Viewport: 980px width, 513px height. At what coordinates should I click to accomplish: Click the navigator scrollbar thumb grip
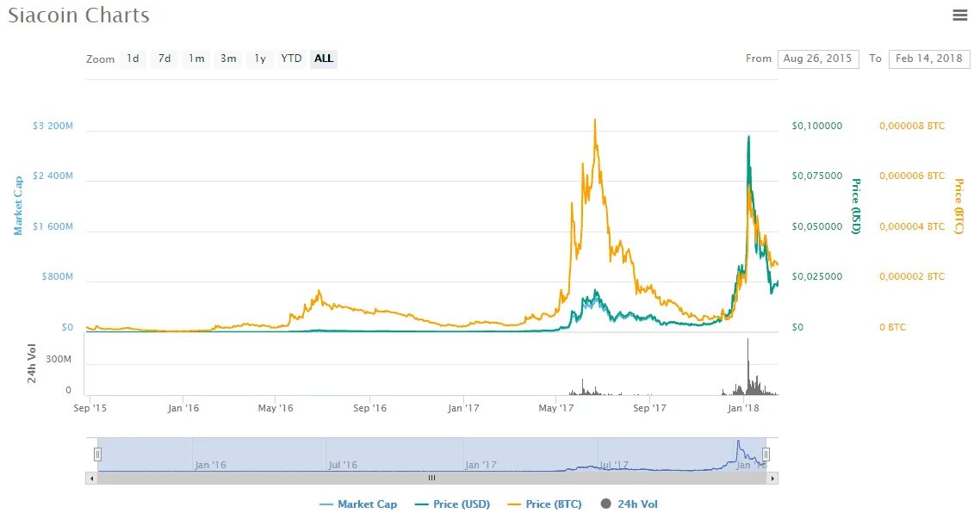coord(432,478)
